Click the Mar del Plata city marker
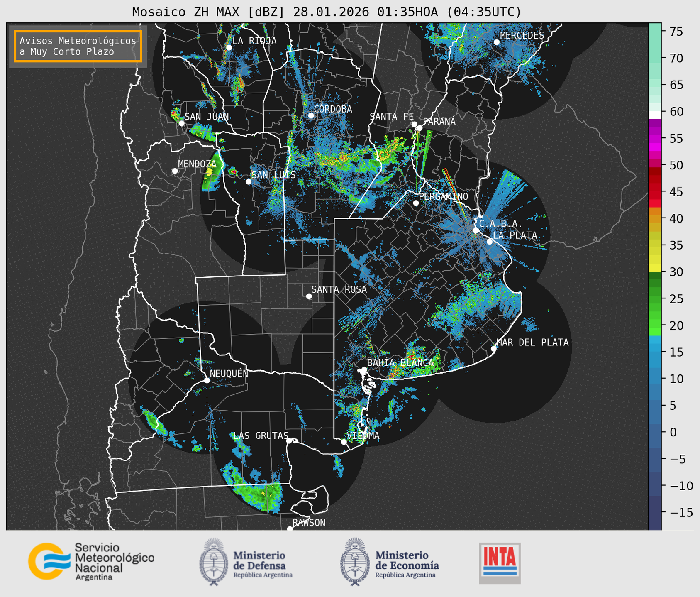This screenshot has height=597, width=700. tap(494, 348)
